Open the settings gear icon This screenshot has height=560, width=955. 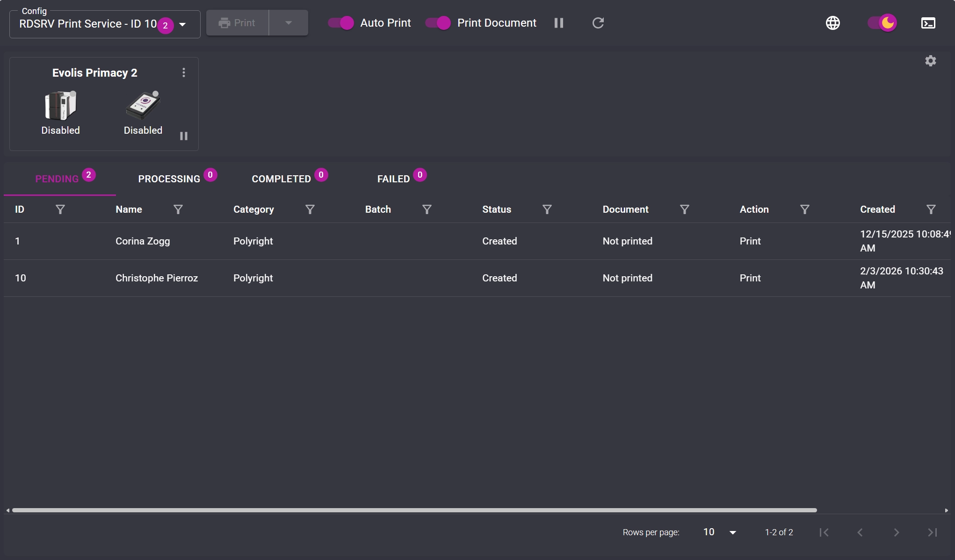click(930, 61)
